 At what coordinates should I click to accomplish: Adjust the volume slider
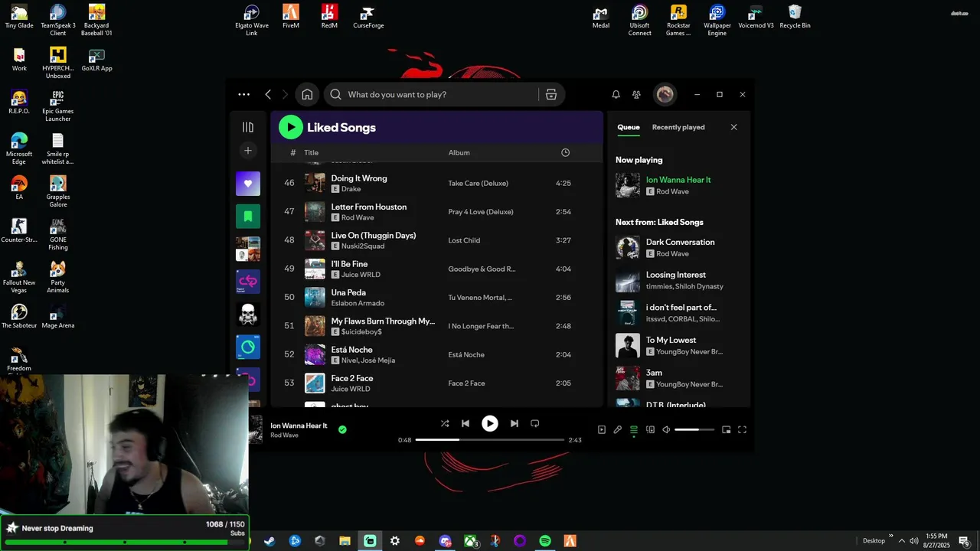tap(694, 430)
